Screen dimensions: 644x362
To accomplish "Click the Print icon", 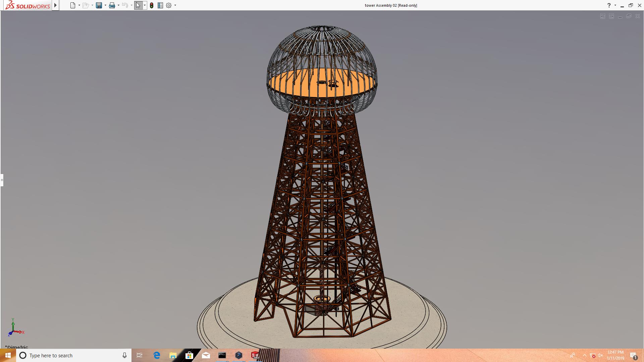I will point(112,5).
